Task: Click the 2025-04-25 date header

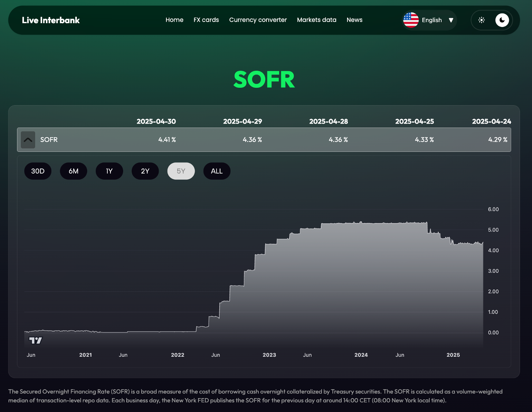Action: pyautogui.click(x=415, y=121)
